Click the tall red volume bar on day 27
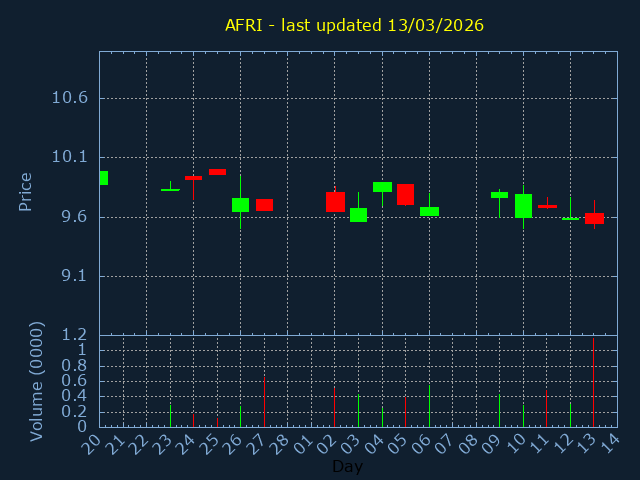Image resolution: width=640 pixels, height=480 pixels. 264,402
